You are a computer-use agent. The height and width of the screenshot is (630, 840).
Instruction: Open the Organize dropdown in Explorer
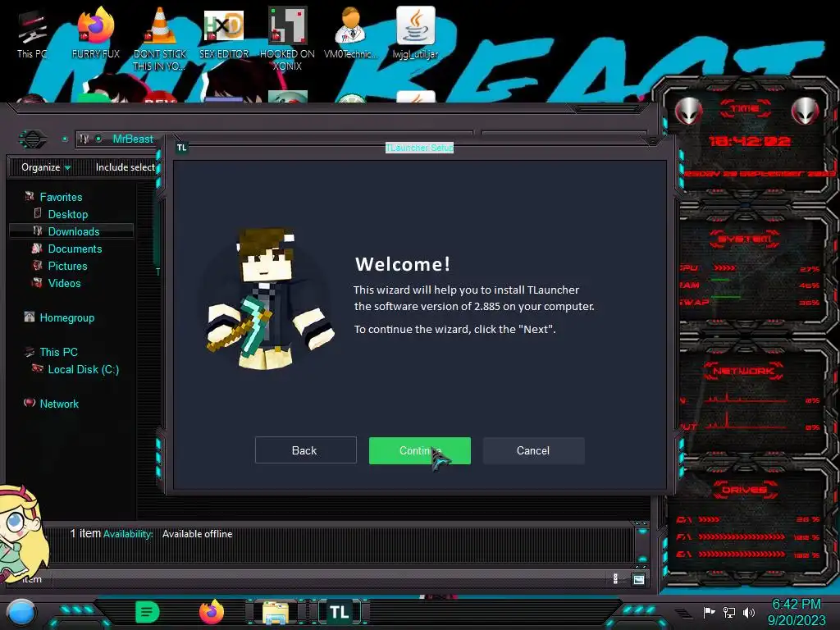[46, 167]
